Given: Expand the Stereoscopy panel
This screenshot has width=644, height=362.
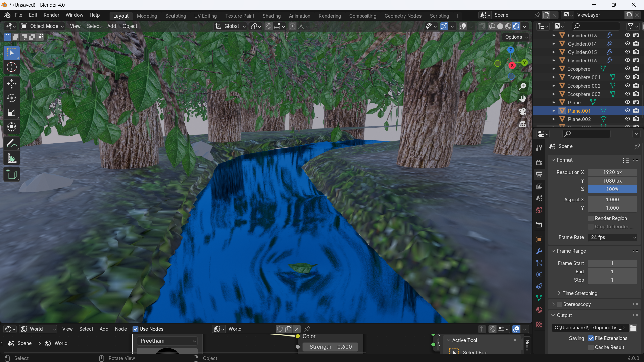Looking at the screenshot, I should click(554, 304).
